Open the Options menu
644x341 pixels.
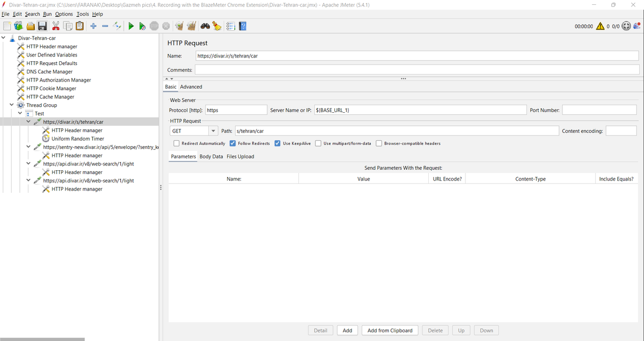click(64, 14)
